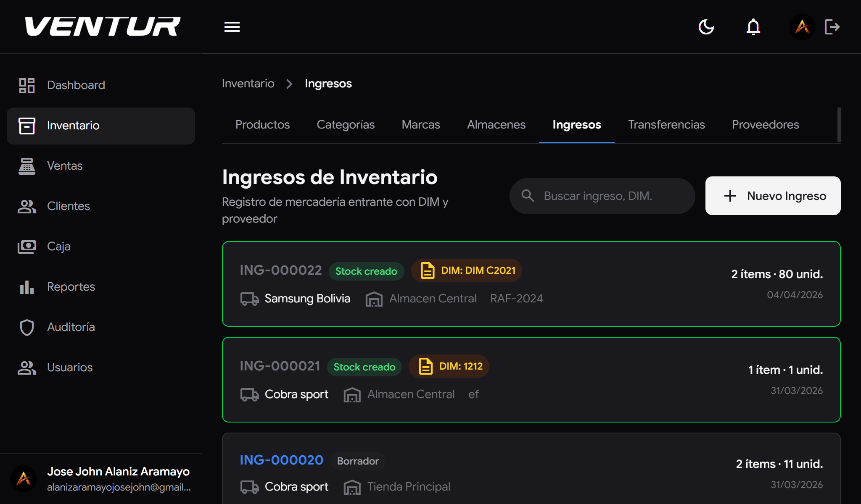Open entry ING-000020 via its blue link
The width and height of the screenshot is (861, 504).
click(x=281, y=460)
